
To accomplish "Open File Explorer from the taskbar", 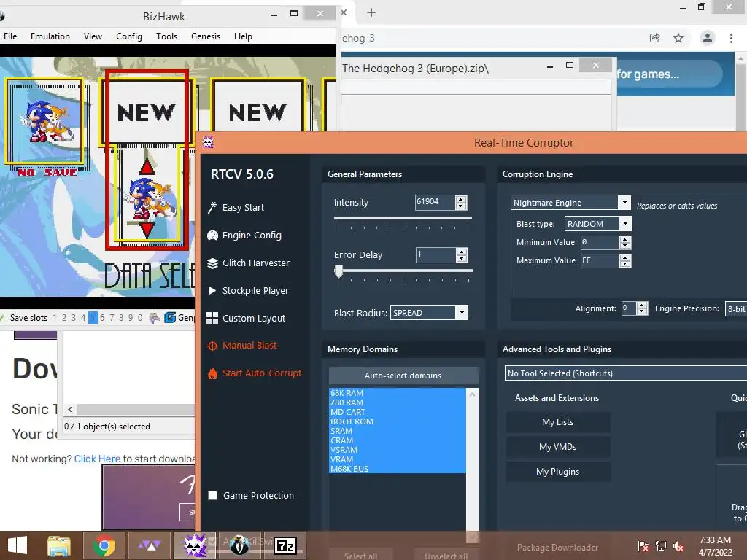I will tap(59, 545).
